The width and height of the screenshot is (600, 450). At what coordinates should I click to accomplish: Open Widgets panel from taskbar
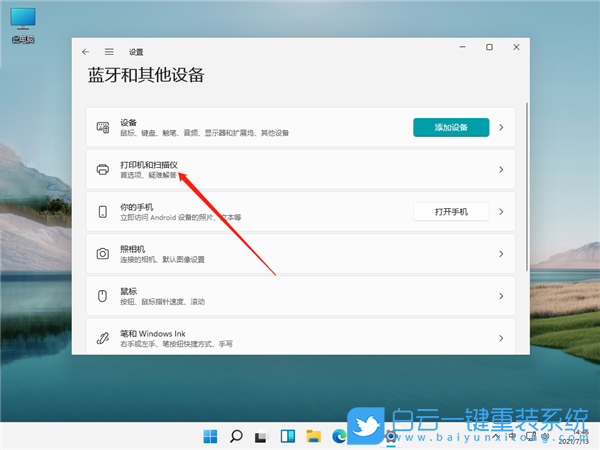click(288, 436)
